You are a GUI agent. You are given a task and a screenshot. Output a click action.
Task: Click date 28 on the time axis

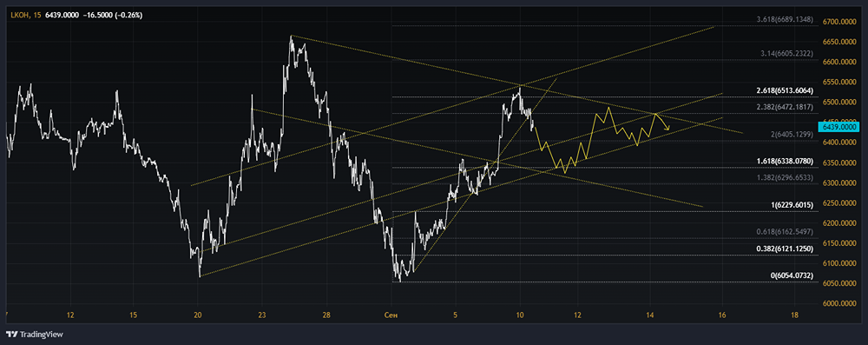pyautogui.click(x=326, y=315)
